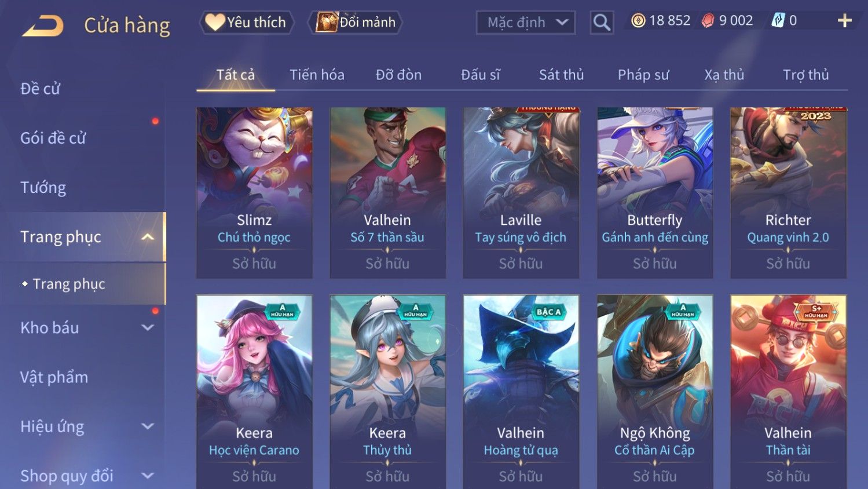
Task: Collapse the Trang phục sidebar section
Action: tap(148, 237)
